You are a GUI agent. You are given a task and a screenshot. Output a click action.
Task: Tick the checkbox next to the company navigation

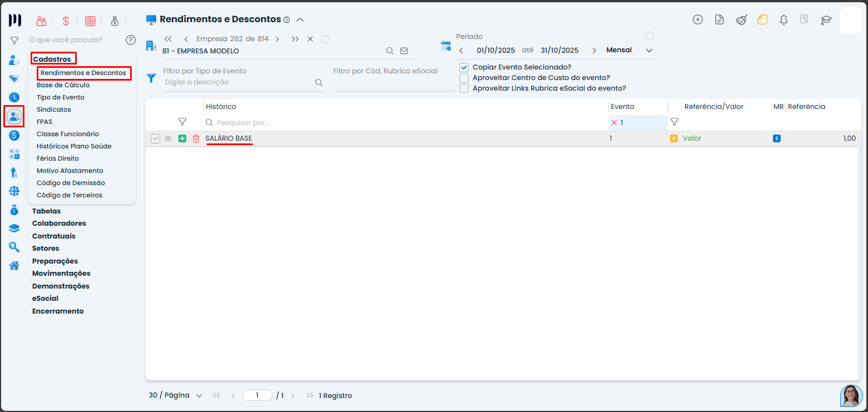[x=325, y=39]
